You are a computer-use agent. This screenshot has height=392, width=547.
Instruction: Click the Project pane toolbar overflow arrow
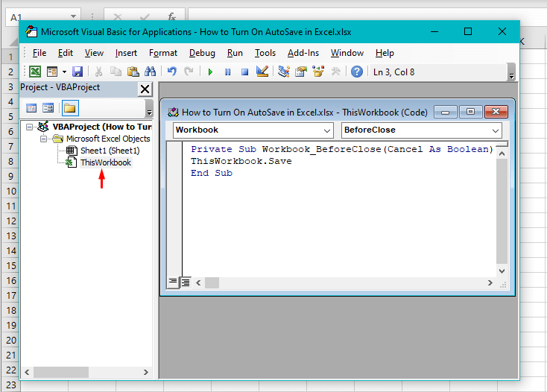(x=149, y=109)
